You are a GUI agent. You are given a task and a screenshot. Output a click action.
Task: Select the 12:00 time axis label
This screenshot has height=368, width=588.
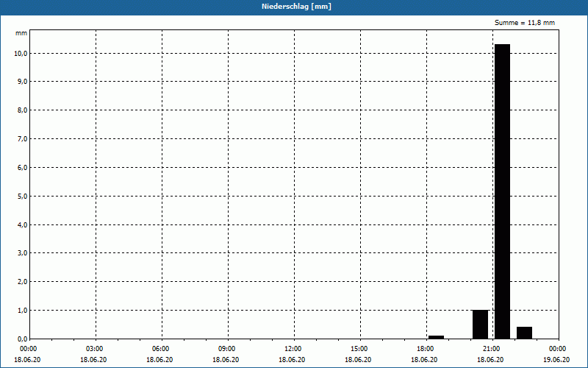pos(293,349)
